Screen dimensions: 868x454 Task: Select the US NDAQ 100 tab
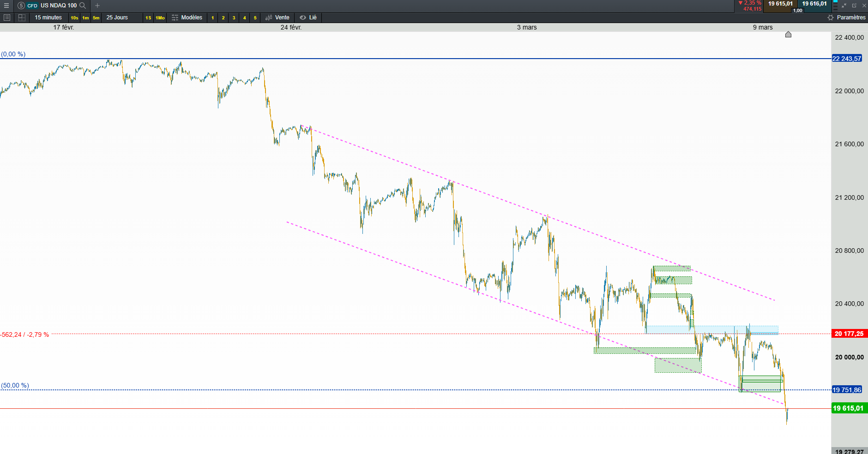[58, 6]
